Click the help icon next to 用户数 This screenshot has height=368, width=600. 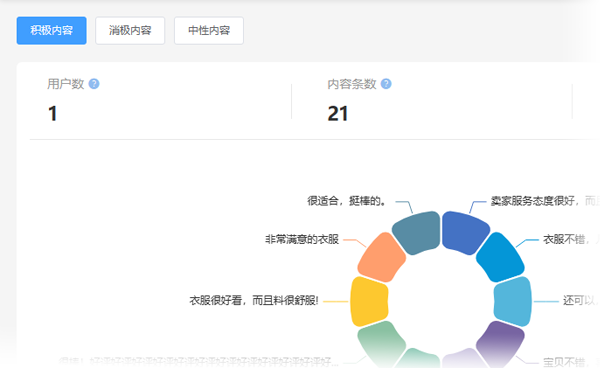coord(94,84)
